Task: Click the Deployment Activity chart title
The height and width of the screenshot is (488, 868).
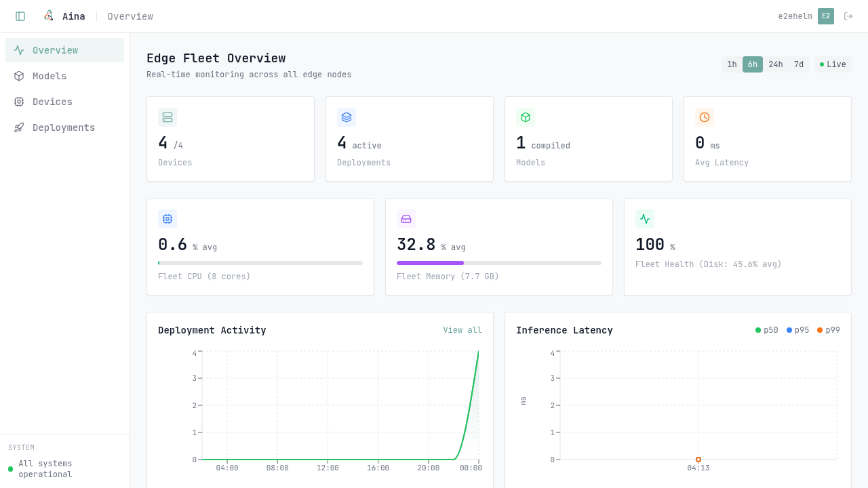Action: click(x=212, y=330)
